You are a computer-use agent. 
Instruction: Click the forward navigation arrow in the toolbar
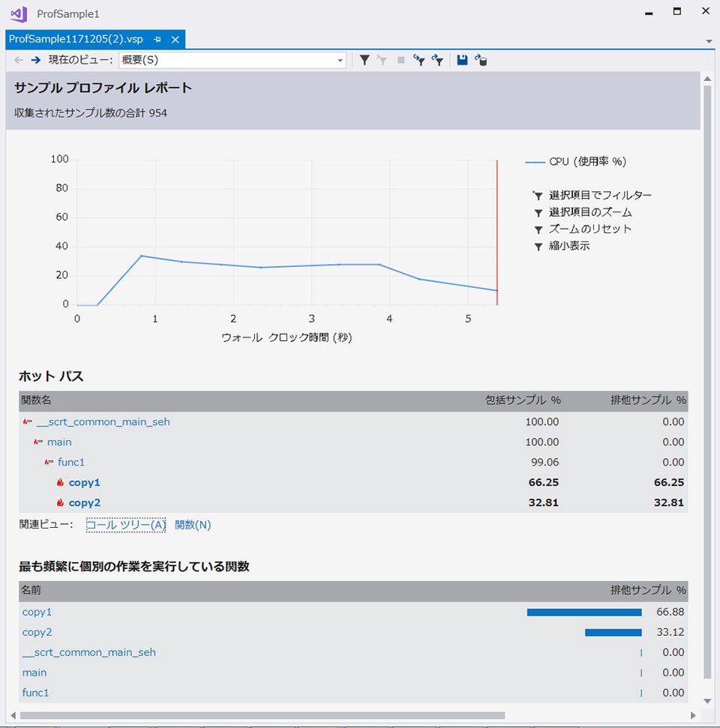click(x=35, y=60)
